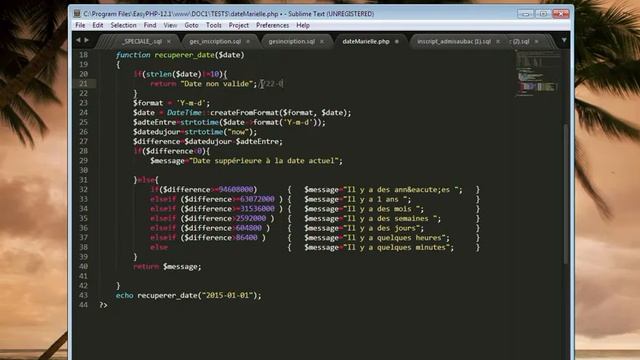Click "DateTime::createFromFormat" on line 24
Screen dimensions: 640x360
222,113
